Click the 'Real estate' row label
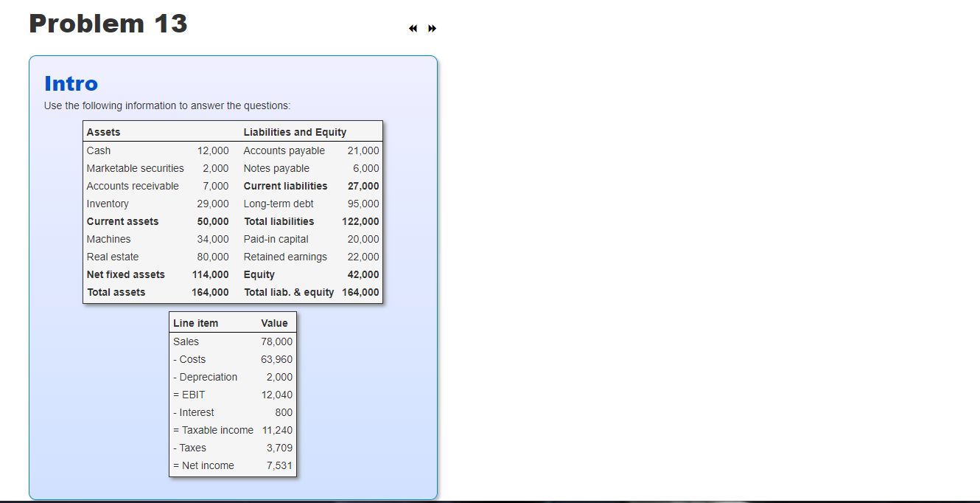Image resolution: width=980 pixels, height=503 pixels. [x=113, y=257]
